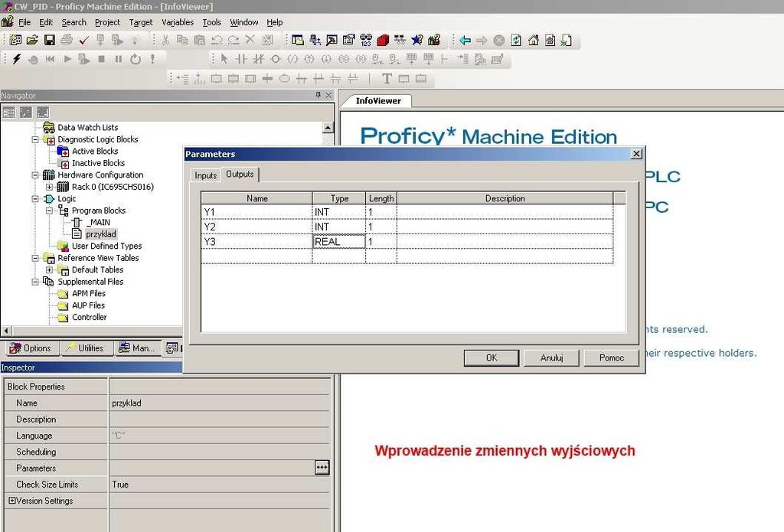Screen dimensions: 784x532
Task: Select the arrow pointer tool in ladder toolbar
Action: pos(224,59)
